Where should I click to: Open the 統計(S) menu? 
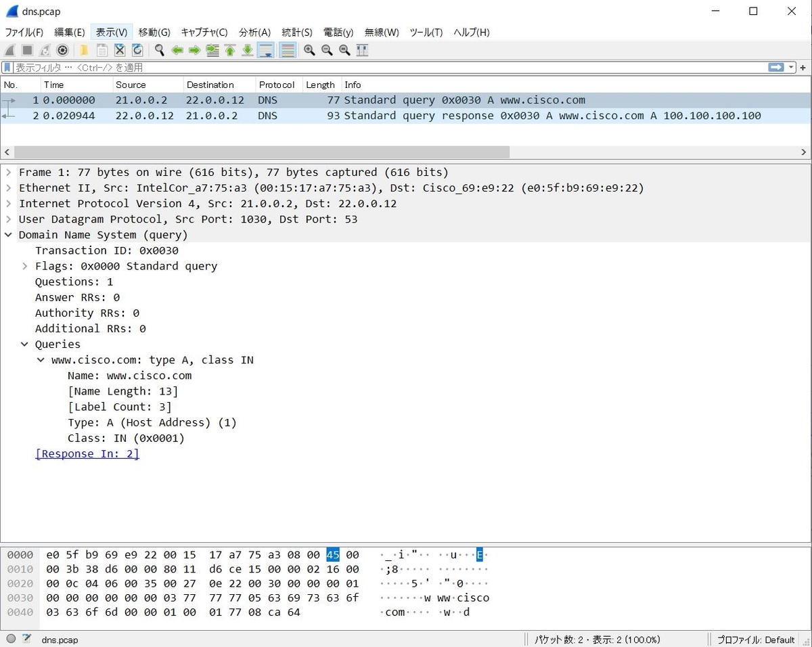click(297, 32)
